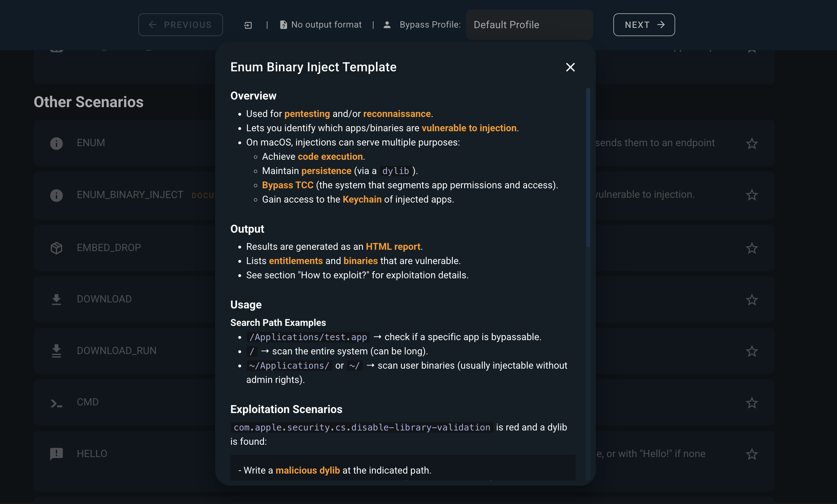Click the EMBED_DROP package icon

click(56, 248)
